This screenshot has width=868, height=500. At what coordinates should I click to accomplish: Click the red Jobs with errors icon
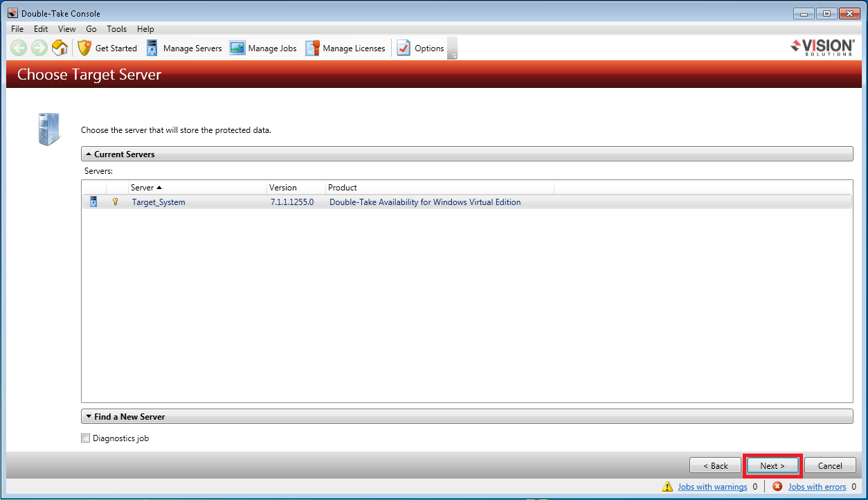coord(777,487)
